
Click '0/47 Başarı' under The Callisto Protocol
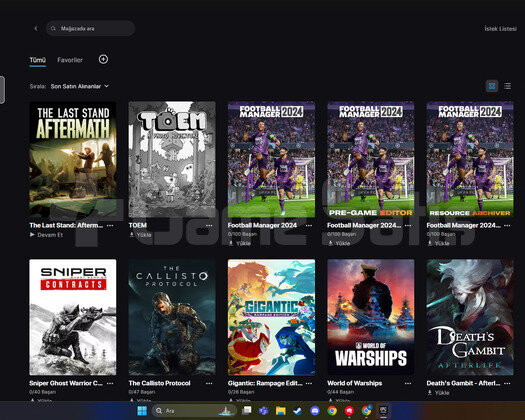click(142, 392)
